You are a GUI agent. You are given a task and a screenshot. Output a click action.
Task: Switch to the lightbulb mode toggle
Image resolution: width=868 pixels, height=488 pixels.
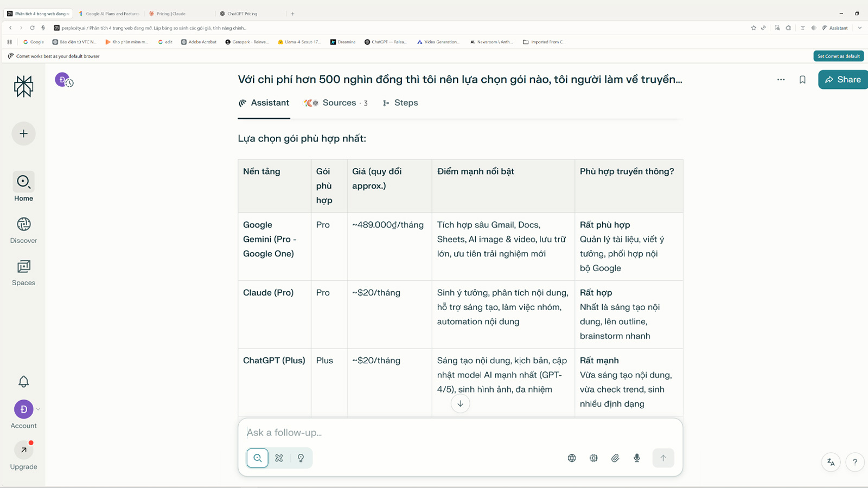301,458
